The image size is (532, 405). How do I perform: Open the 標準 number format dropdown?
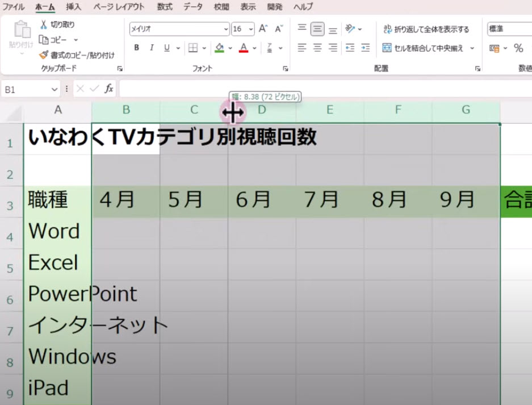coord(510,29)
